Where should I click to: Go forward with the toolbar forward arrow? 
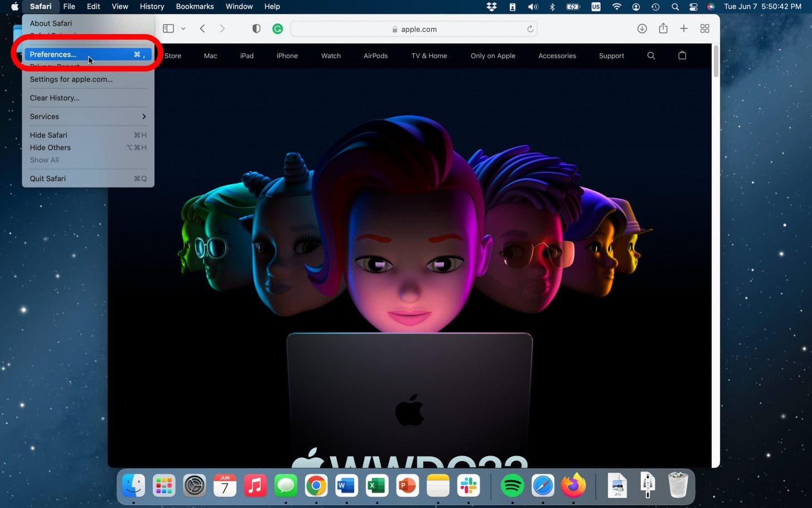click(x=222, y=28)
